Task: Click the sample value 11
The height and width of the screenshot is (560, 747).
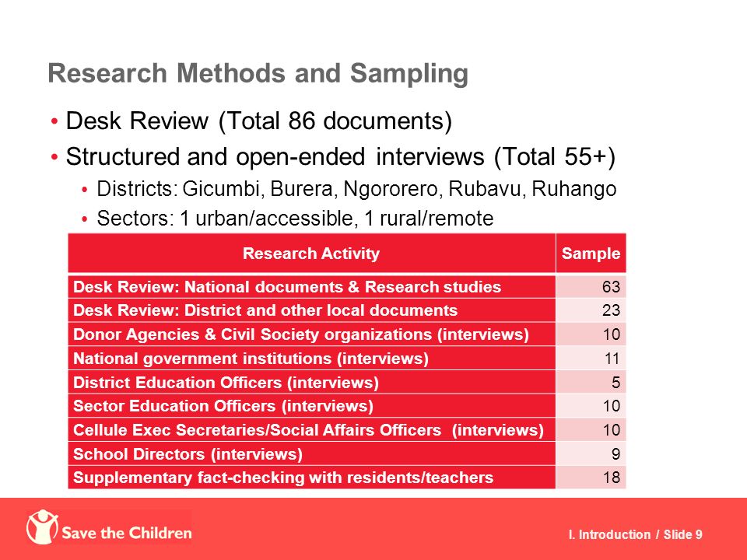Action: pyautogui.click(x=612, y=358)
